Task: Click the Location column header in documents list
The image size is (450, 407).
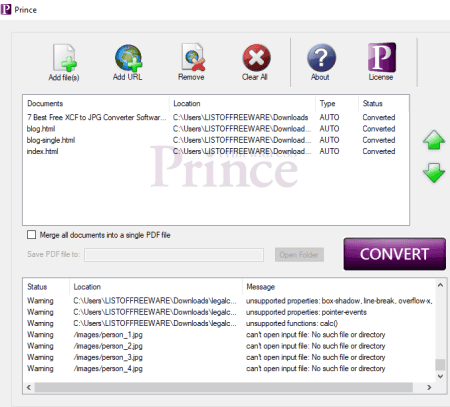Action: point(242,104)
